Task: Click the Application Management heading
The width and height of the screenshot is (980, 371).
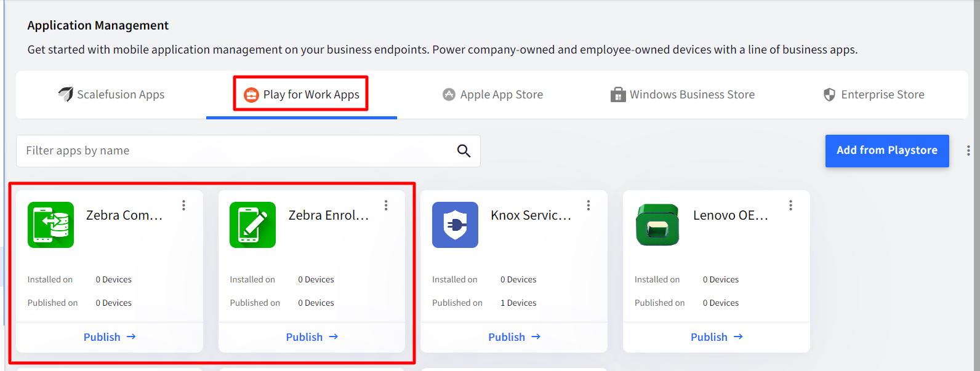Action: (x=98, y=25)
